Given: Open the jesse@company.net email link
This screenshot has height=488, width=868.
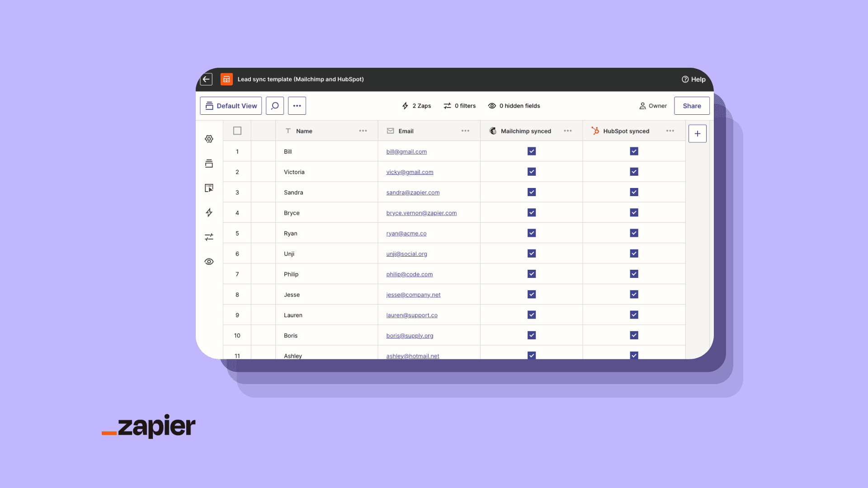Looking at the screenshot, I should (413, 295).
